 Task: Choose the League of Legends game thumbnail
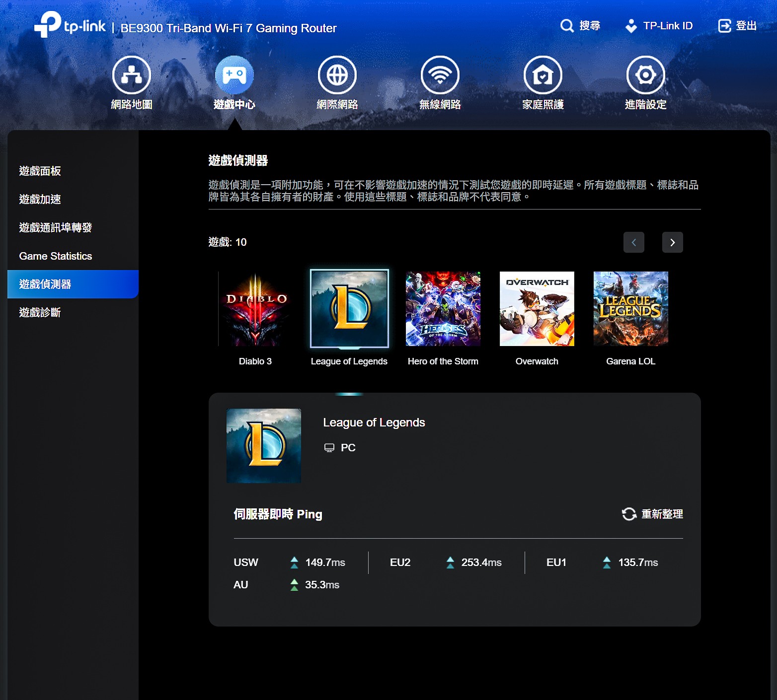pos(349,309)
